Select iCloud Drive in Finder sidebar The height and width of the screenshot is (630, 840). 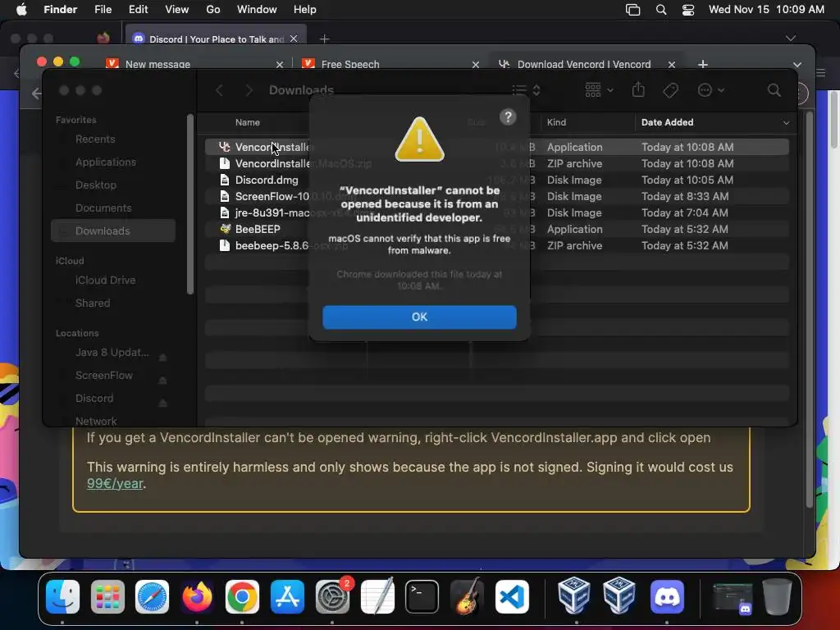pyautogui.click(x=105, y=281)
